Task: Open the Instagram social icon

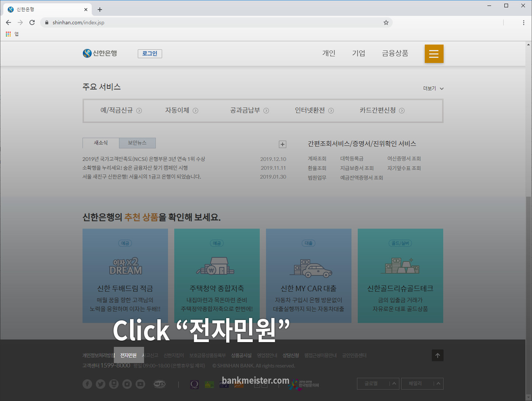Action: coord(127,384)
